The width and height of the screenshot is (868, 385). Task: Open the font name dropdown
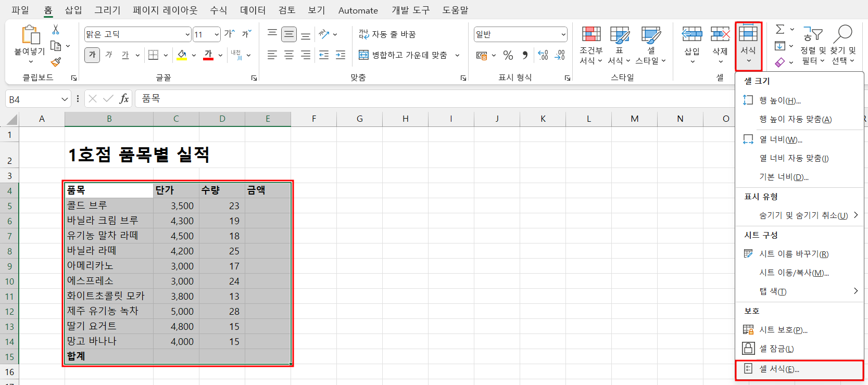coord(187,35)
